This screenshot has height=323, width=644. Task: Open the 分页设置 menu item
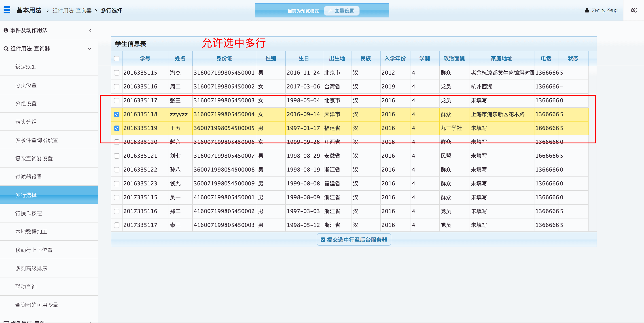[26, 85]
